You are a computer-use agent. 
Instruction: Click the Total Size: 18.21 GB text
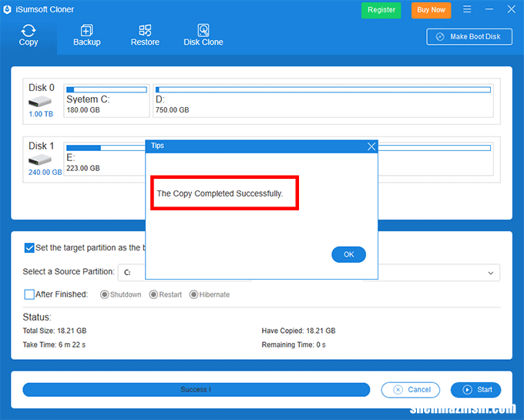tap(55, 331)
